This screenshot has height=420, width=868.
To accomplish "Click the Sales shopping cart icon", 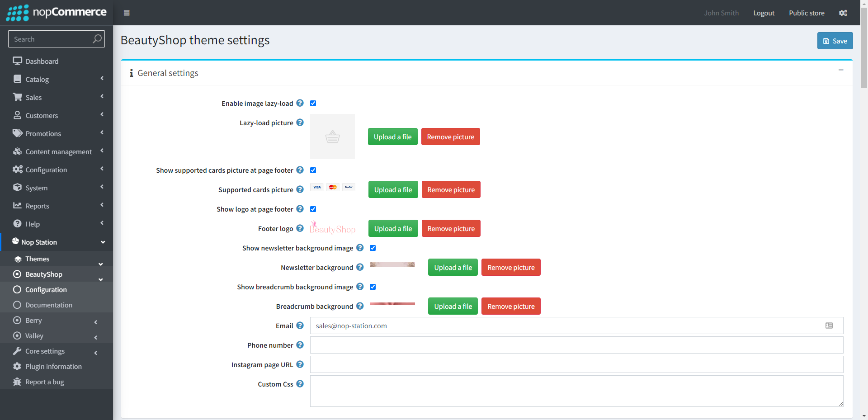I will [17, 97].
